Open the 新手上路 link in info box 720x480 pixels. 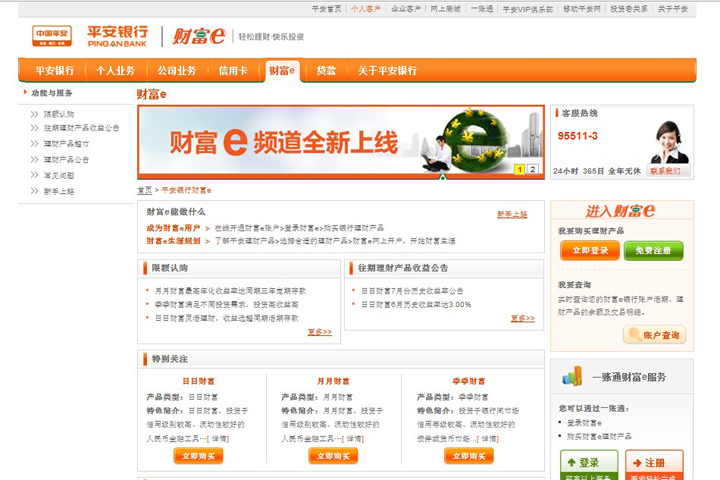pos(512,214)
